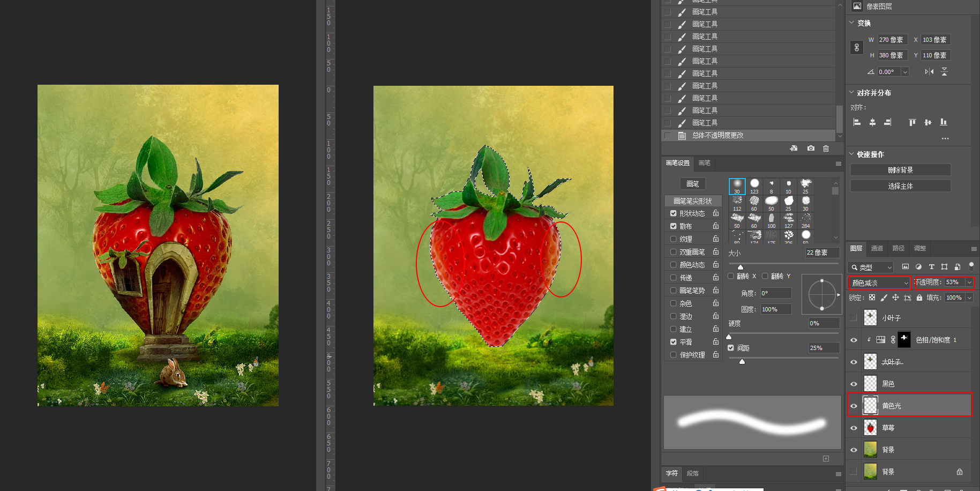Click align vertical centers icon
This screenshot has width=980, height=491.
pos(928,122)
